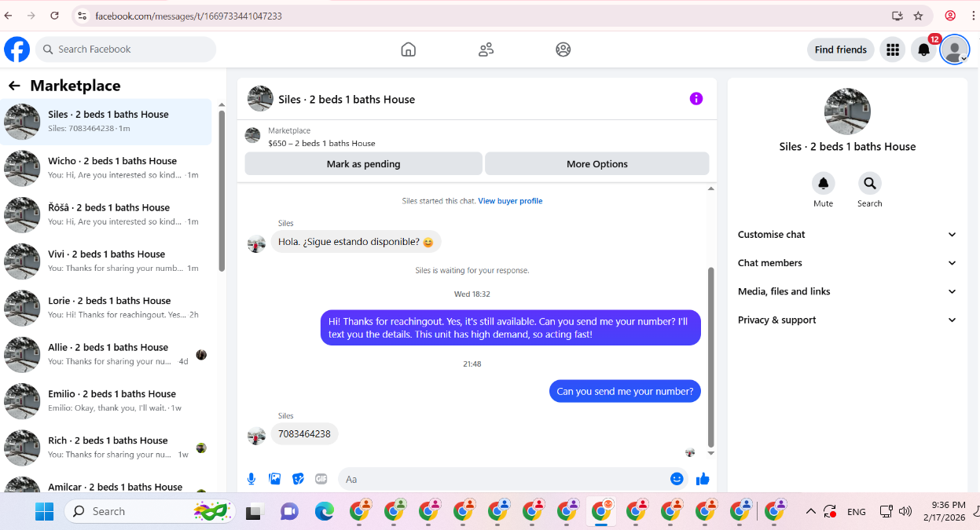The height and width of the screenshot is (530, 980).
Task: Click message bubble 7083464238
Action: tap(304, 433)
